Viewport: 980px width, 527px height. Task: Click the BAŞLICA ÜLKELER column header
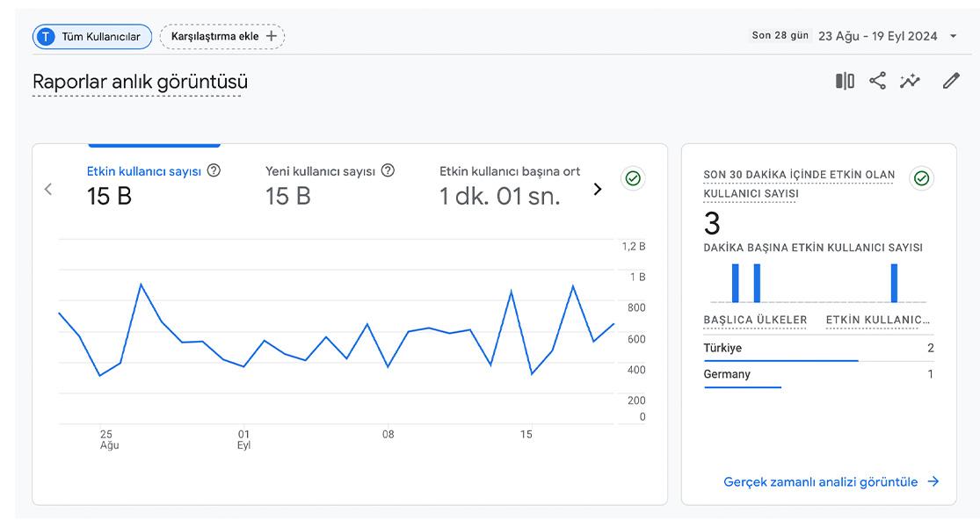click(755, 320)
